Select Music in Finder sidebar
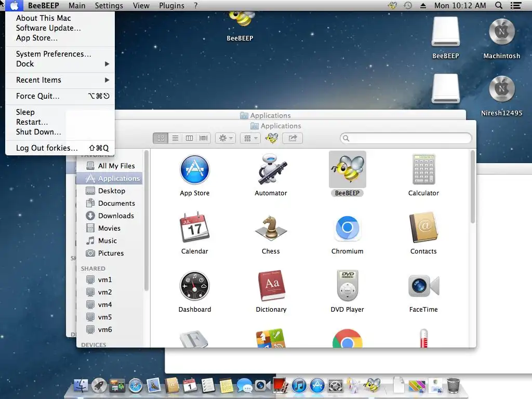The width and height of the screenshot is (532, 399). [x=109, y=241]
